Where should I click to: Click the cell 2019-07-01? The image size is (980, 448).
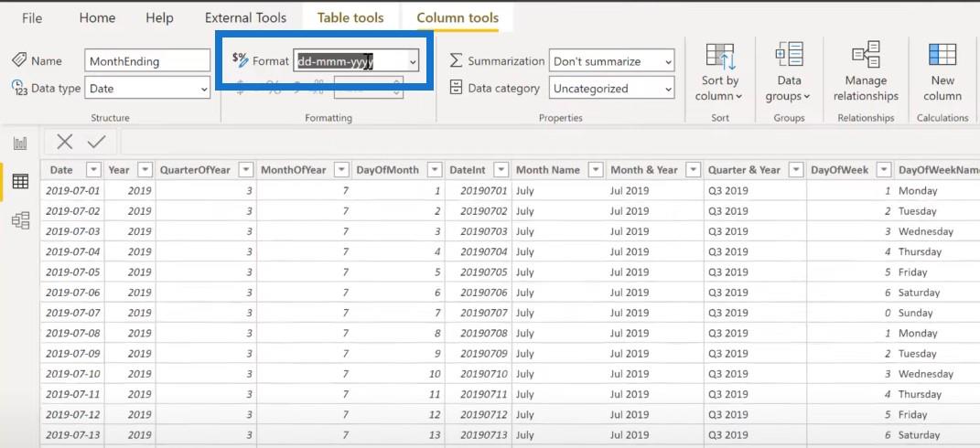click(x=72, y=190)
